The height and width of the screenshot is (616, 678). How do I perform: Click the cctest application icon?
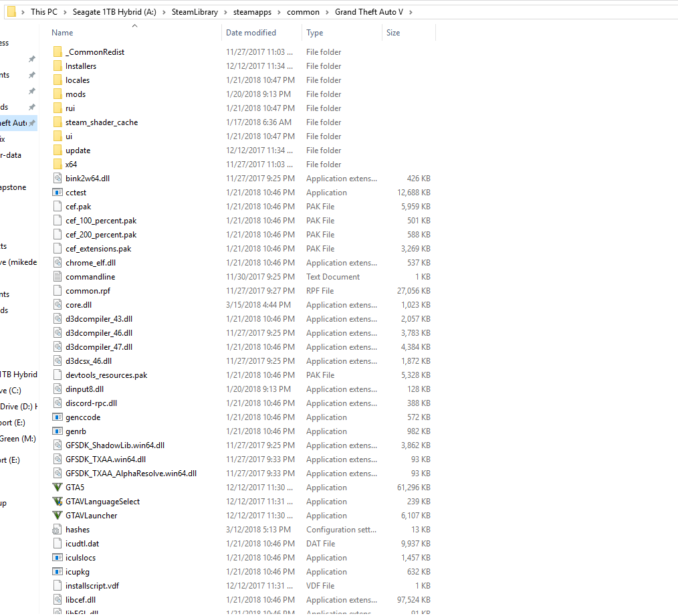tap(58, 193)
